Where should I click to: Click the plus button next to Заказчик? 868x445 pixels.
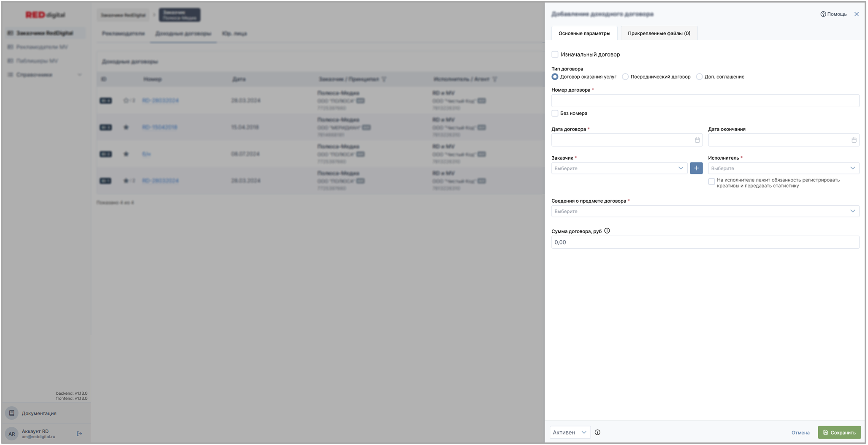[696, 168]
